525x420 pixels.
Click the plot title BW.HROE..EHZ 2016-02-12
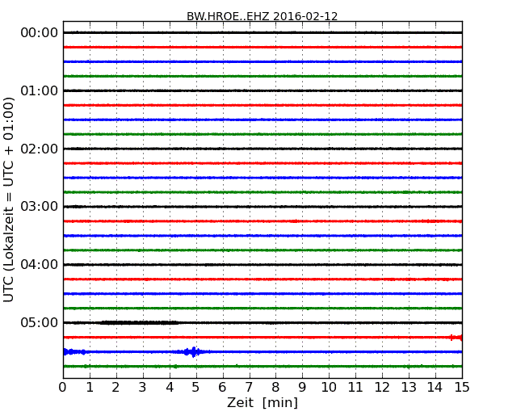262,16
